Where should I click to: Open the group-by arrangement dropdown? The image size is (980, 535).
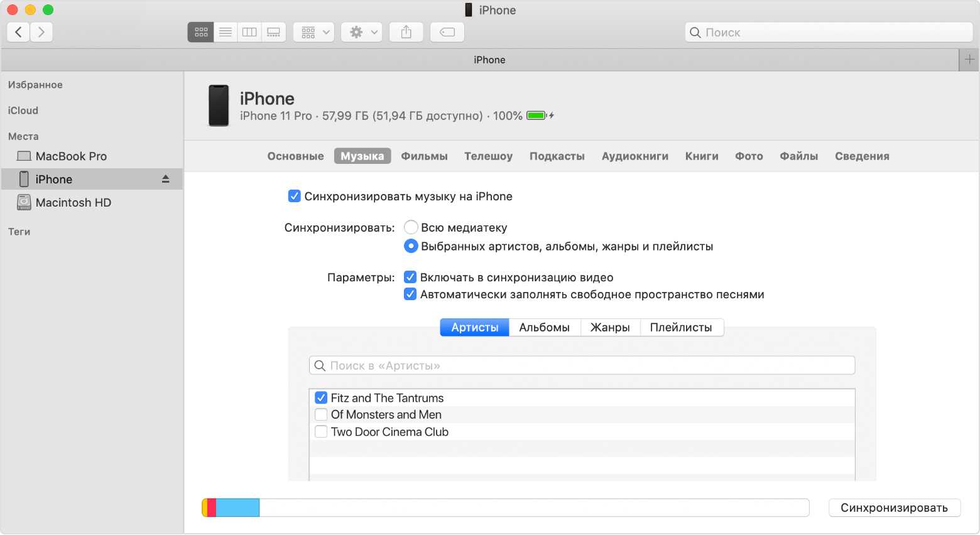click(x=314, y=32)
